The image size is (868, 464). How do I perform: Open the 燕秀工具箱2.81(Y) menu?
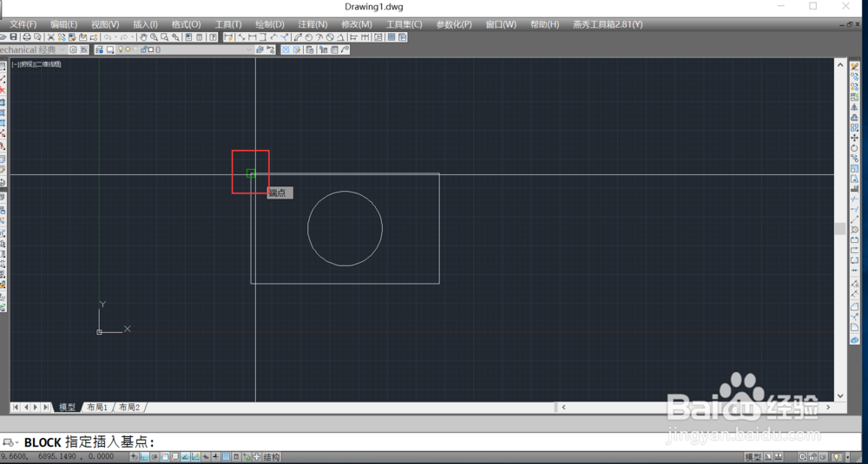point(608,24)
